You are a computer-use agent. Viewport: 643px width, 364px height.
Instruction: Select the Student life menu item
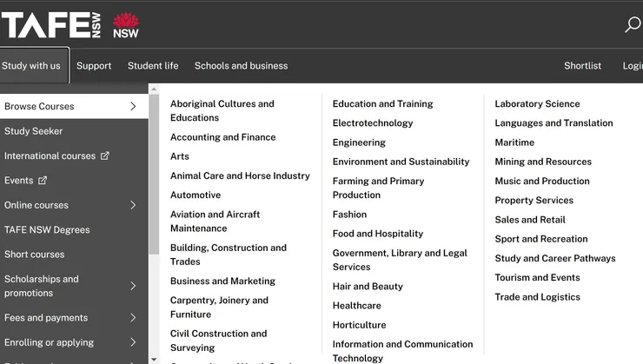click(x=153, y=66)
